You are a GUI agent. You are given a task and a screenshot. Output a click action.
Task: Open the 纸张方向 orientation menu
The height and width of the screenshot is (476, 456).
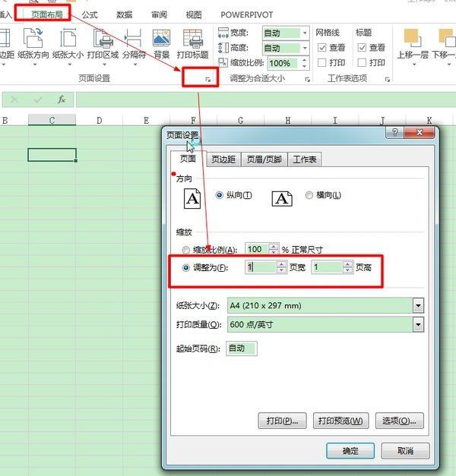click(33, 46)
